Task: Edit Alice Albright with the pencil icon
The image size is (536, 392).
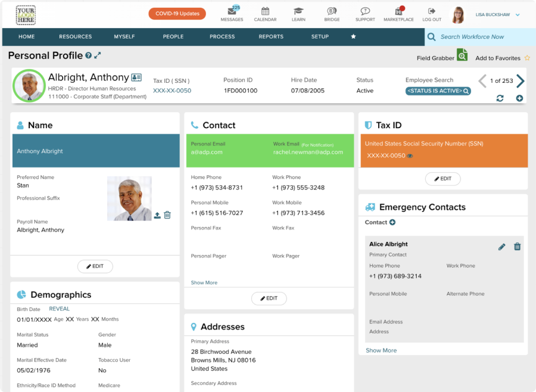Action: (x=502, y=247)
